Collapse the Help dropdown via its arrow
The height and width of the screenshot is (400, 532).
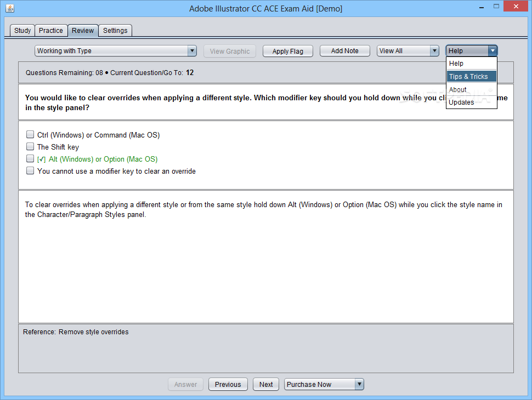(493, 51)
